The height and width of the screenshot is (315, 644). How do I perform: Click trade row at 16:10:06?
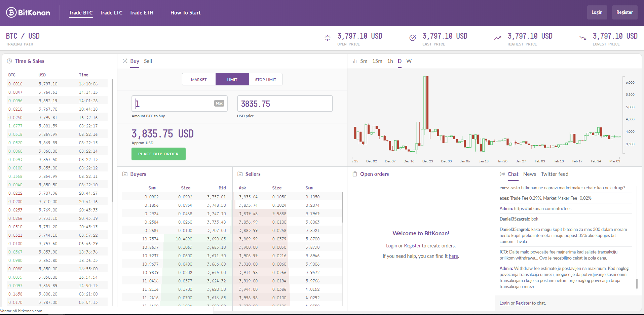click(x=57, y=84)
